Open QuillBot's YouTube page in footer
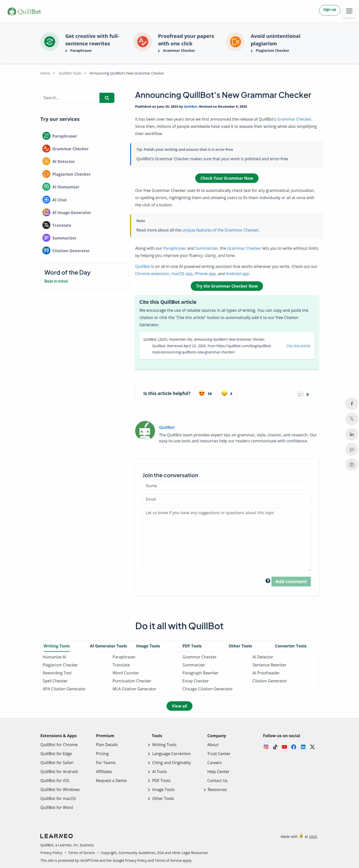The image size is (359, 868). pos(284,747)
